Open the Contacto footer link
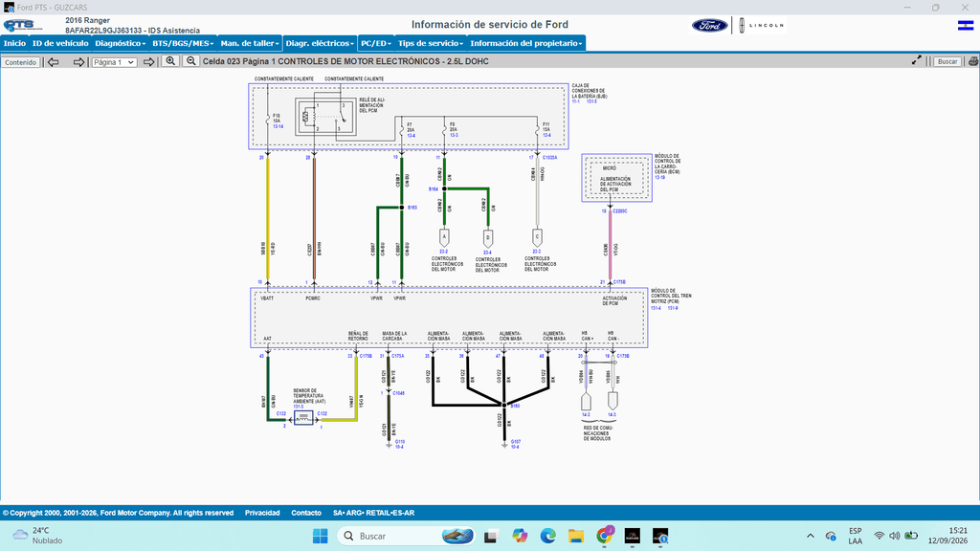The image size is (980, 551). (306, 513)
